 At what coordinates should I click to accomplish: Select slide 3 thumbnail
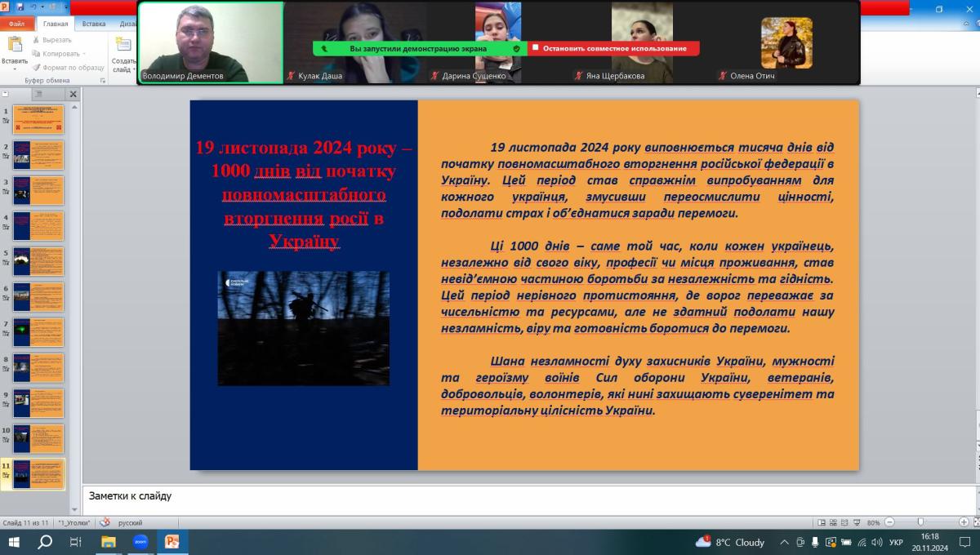point(38,190)
